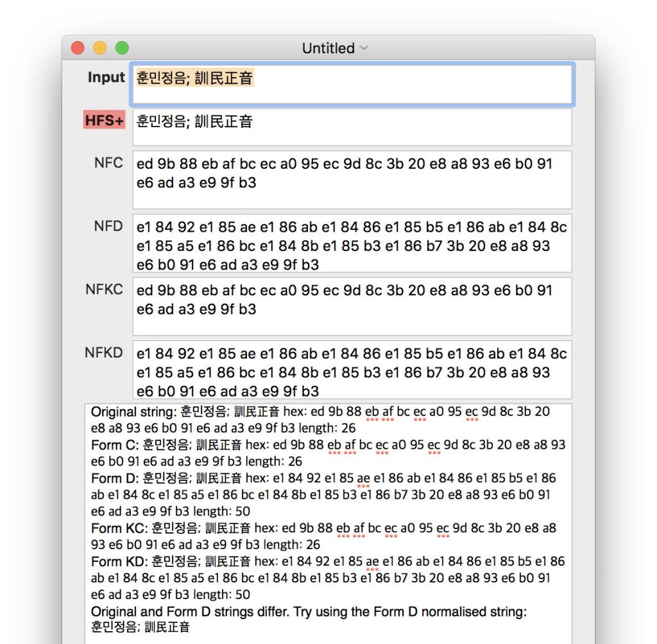
Task: Click the NFKC label
Action: pos(104,290)
